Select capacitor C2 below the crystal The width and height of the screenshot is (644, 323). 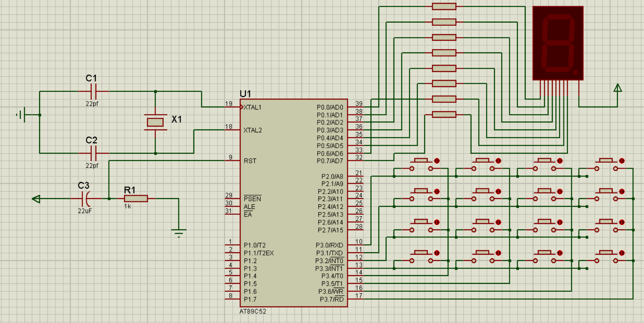93,153
